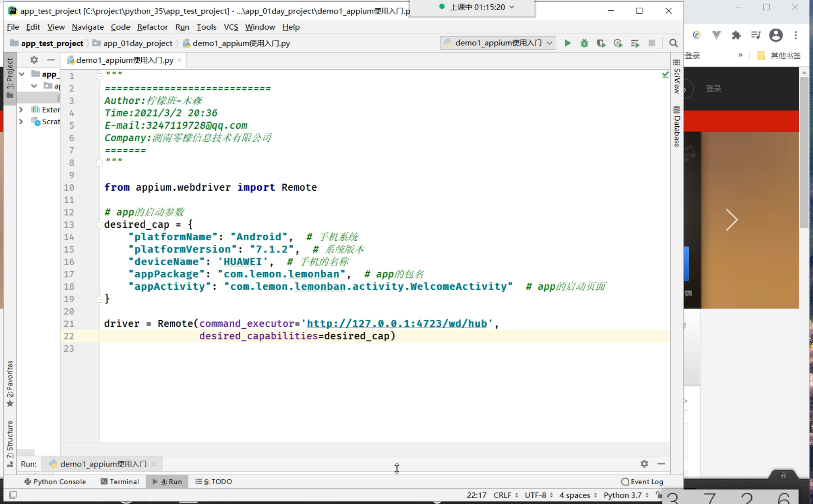Expand External Libraries tree node
Screen dimensions: 813x504
[x=21, y=109]
